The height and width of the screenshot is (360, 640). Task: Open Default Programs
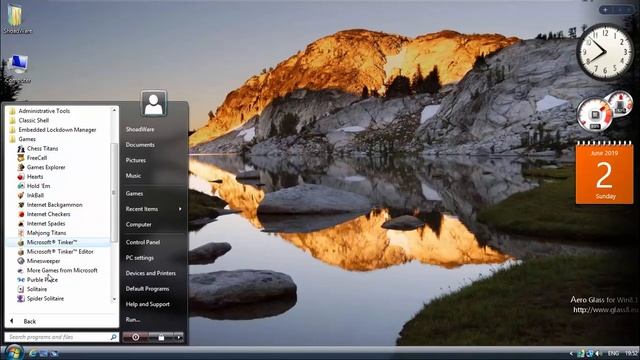(147, 289)
